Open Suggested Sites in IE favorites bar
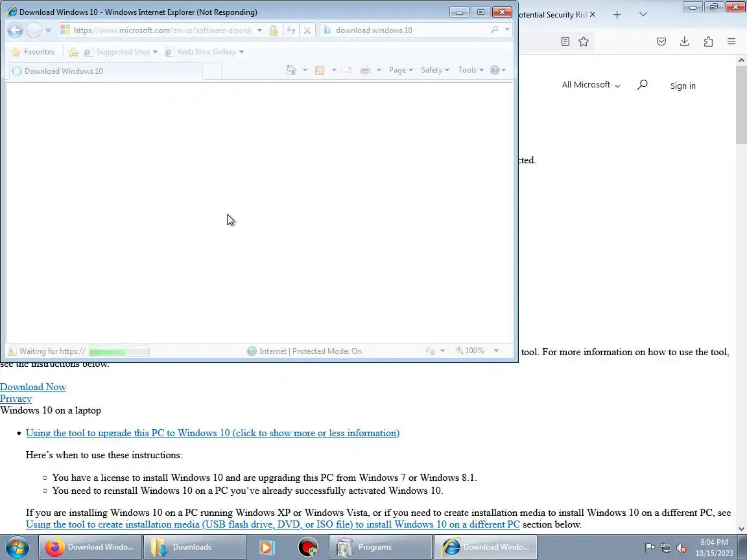The width and height of the screenshot is (747, 560). click(121, 52)
